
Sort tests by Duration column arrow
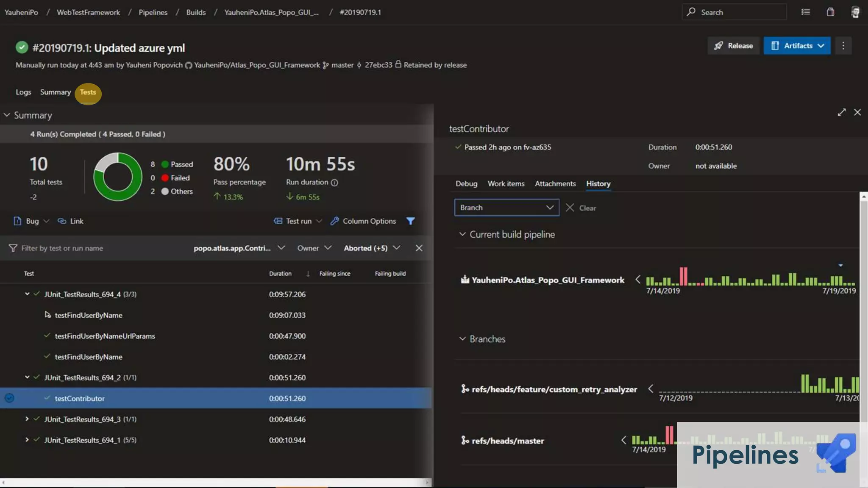click(308, 274)
